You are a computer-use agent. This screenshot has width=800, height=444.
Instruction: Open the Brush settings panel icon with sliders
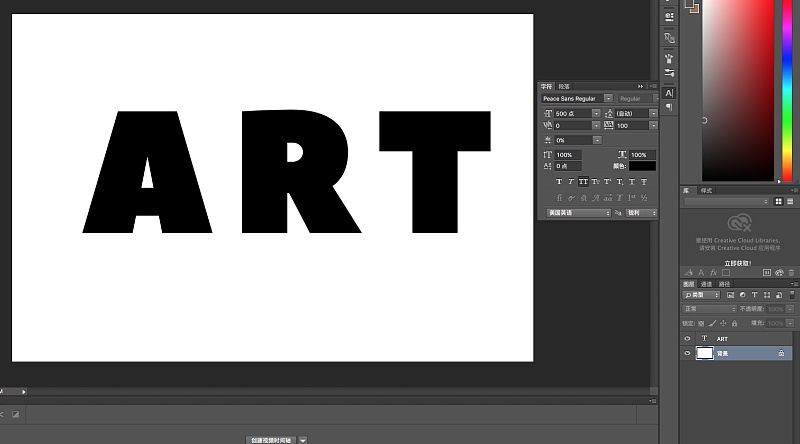pos(669,72)
